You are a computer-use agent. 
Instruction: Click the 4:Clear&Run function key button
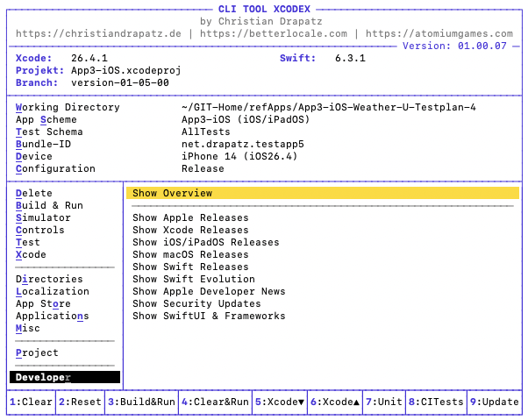215,402
